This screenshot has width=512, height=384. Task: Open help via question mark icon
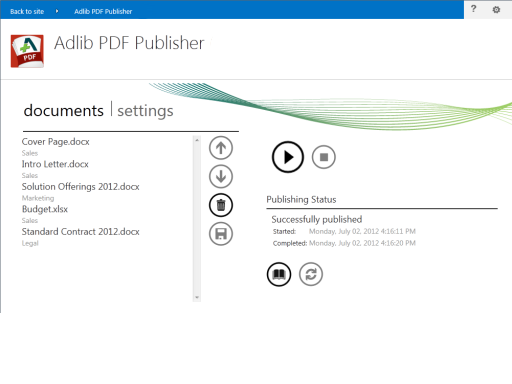(x=473, y=9)
